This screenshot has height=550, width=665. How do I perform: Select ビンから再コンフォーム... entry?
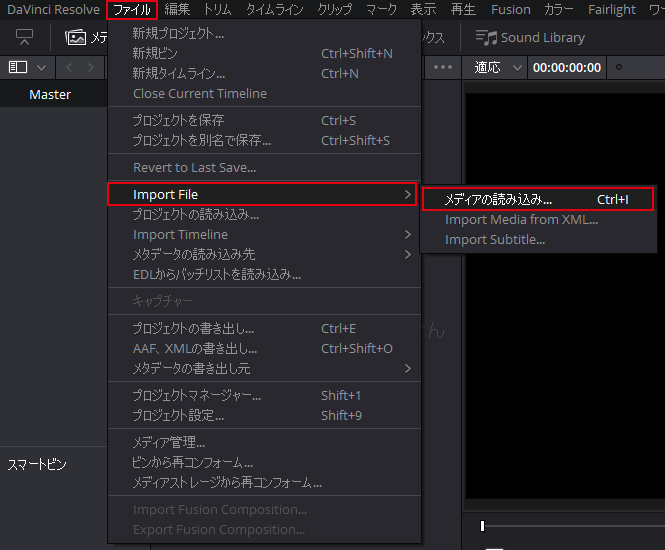(265, 463)
